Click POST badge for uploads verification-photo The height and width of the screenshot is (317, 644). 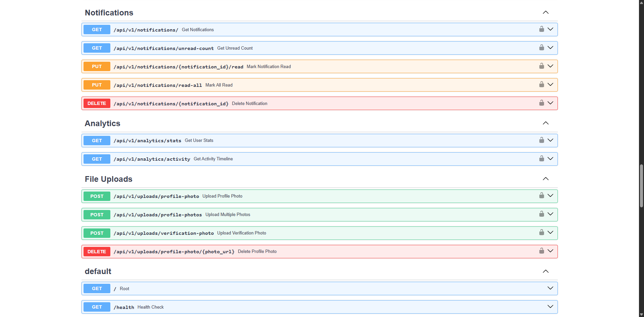point(97,233)
